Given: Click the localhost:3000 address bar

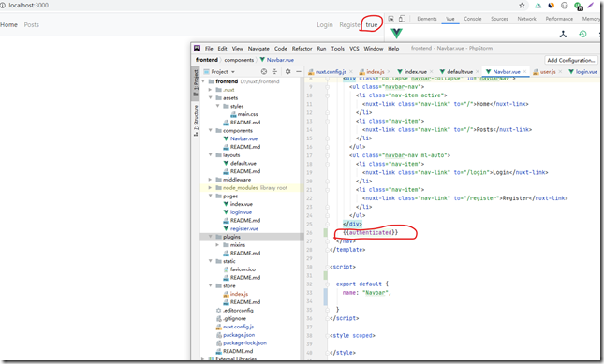Looking at the screenshot, I should [x=28, y=6].
